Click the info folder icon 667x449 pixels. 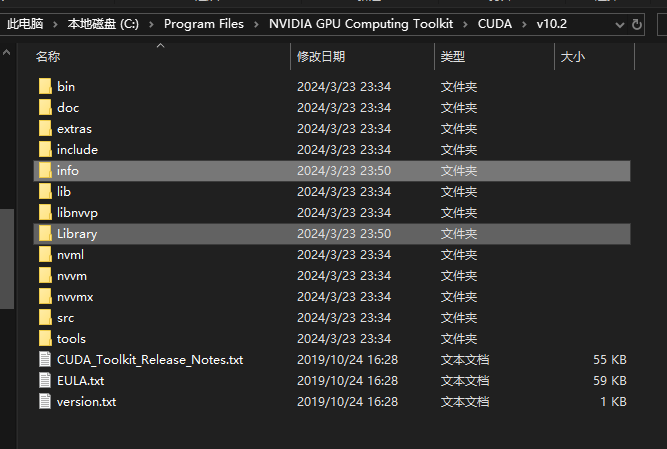(x=45, y=171)
